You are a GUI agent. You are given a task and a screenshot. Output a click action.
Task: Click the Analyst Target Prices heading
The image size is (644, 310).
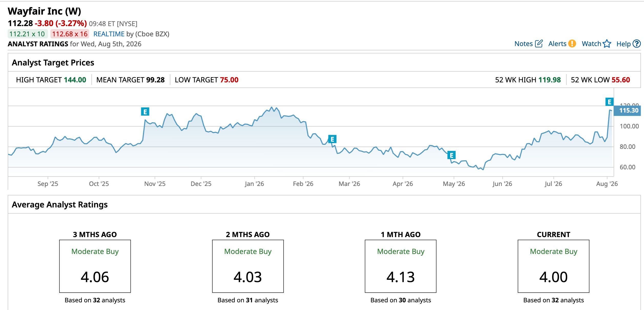click(x=53, y=63)
